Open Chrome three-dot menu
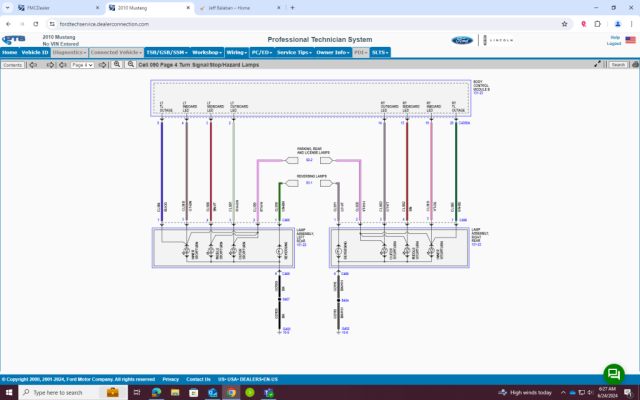The height and width of the screenshot is (400, 640). click(631, 24)
